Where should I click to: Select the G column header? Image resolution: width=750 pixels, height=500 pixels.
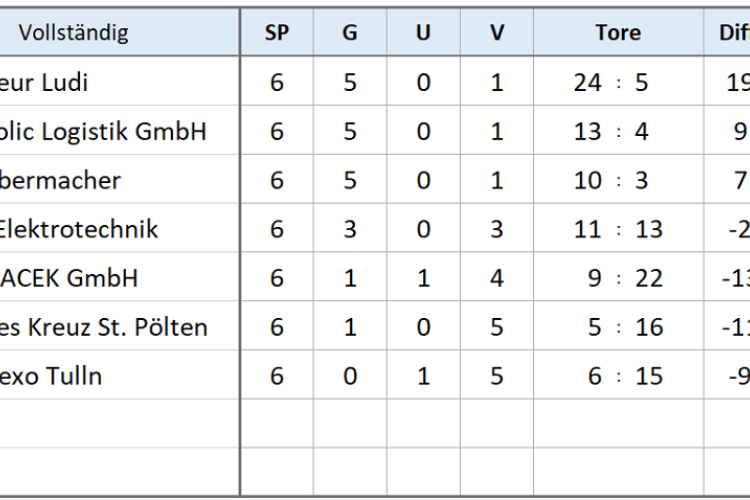[350, 32]
